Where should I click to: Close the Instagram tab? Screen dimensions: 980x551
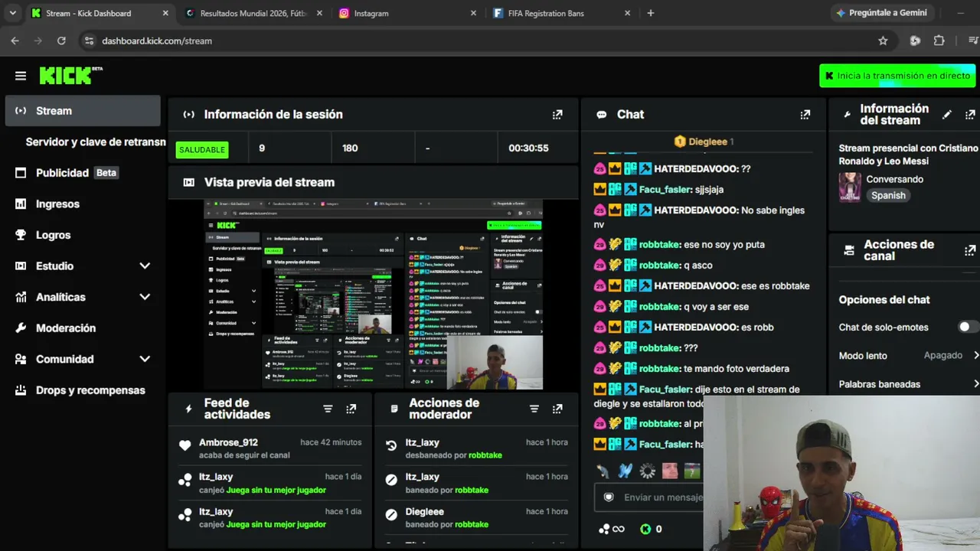click(x=473, y=13)
